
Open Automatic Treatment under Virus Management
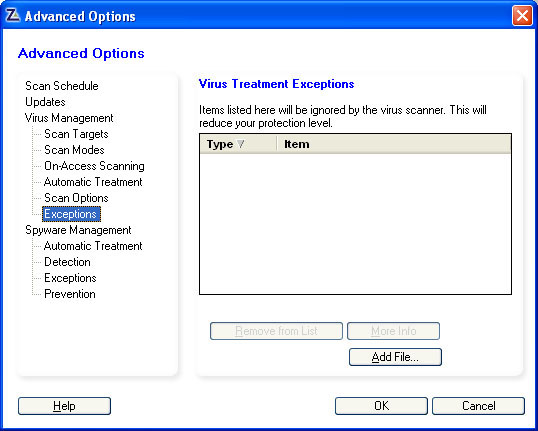[x=93, y=182]
